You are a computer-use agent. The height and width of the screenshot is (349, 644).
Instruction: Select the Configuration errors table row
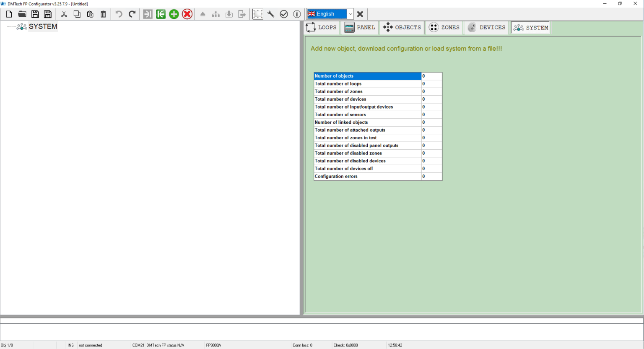367,176
